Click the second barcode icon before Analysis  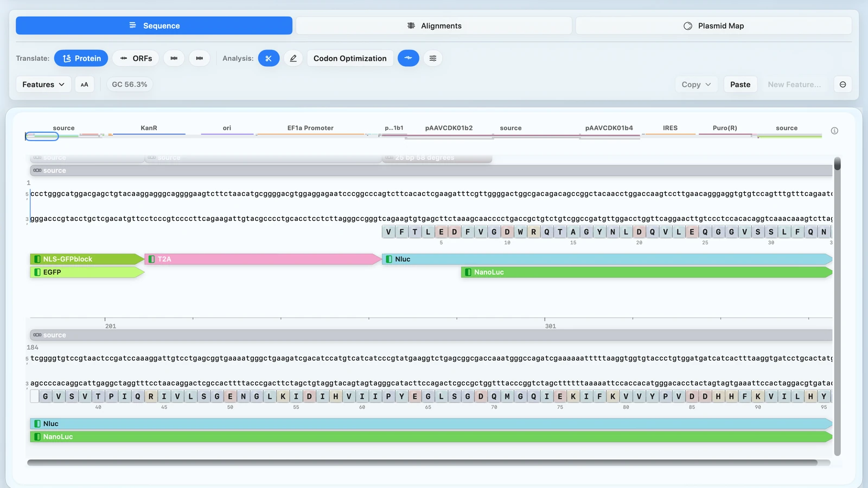[200, 58]
